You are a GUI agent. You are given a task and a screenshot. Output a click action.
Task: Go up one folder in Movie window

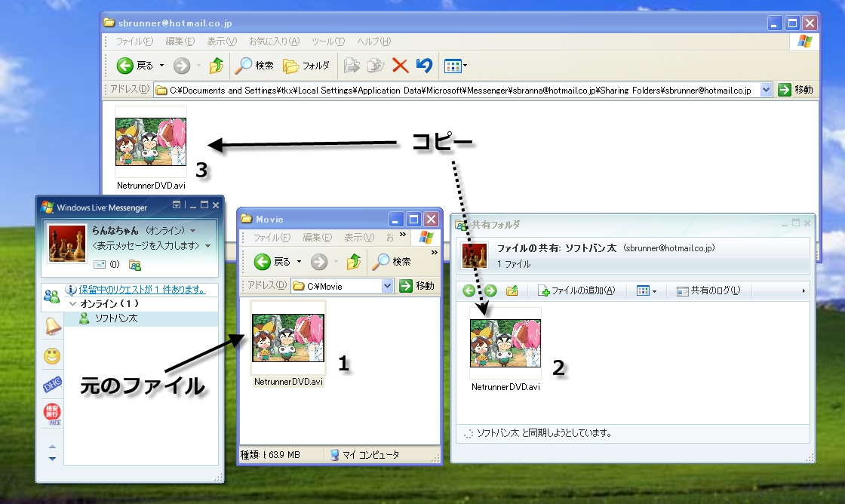[354, 262]
